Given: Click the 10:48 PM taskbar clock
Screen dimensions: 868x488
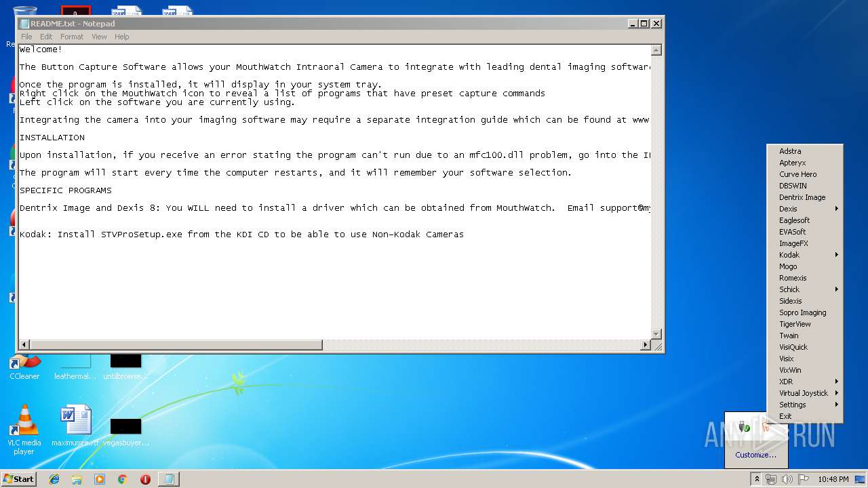Looking at the screenshot, I should 833,479.
